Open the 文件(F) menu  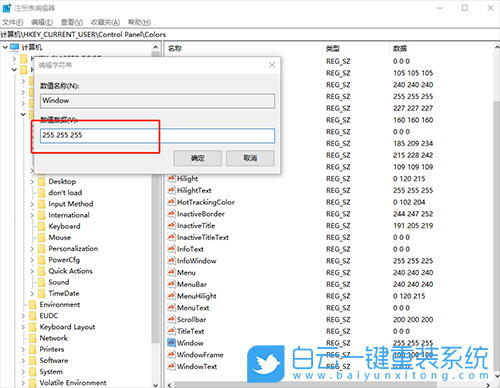point(13,22)
